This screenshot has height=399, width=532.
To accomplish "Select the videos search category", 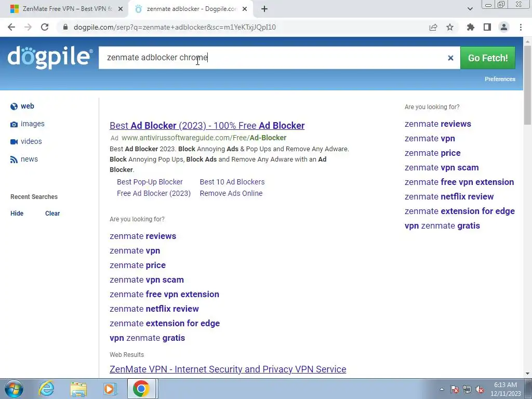I will (x=31, y=141).
